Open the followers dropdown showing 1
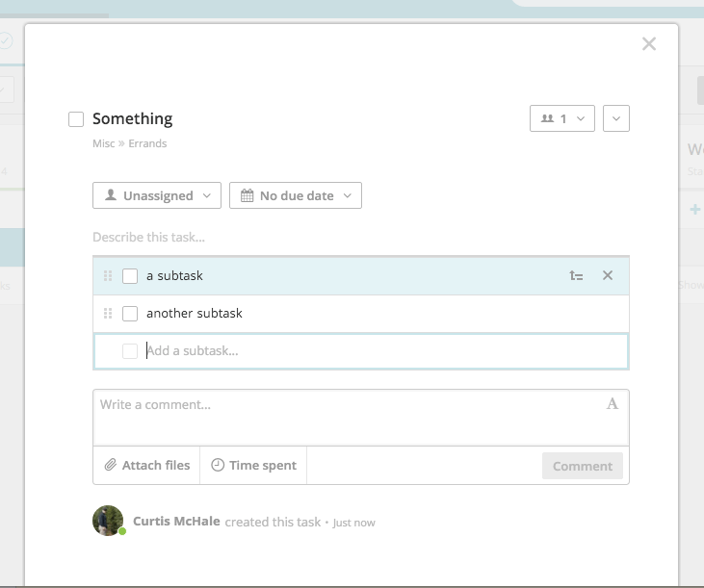This screenshot has width=704, height=588. coord(561,118)
